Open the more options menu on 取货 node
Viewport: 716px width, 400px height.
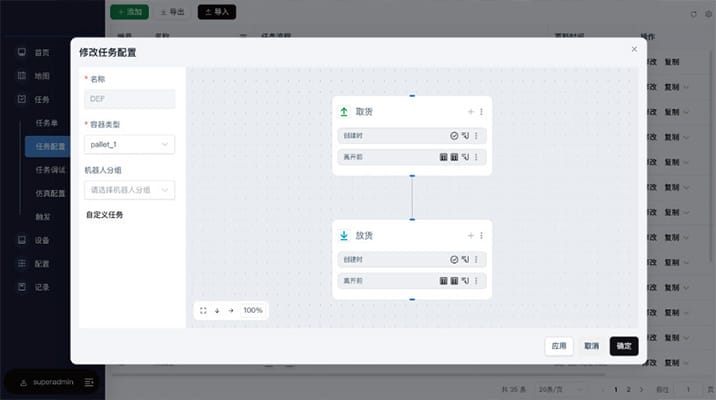481,112
